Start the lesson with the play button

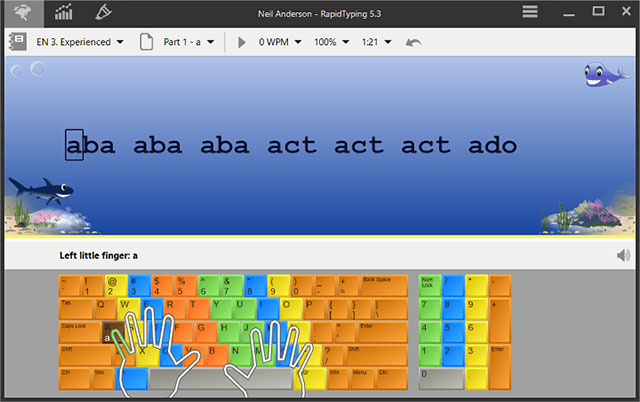242,42
